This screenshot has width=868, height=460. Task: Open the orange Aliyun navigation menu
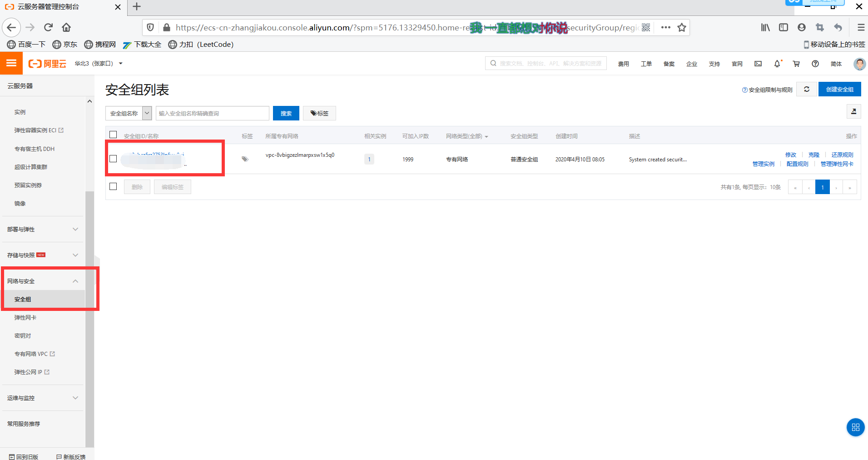point(11,63)
